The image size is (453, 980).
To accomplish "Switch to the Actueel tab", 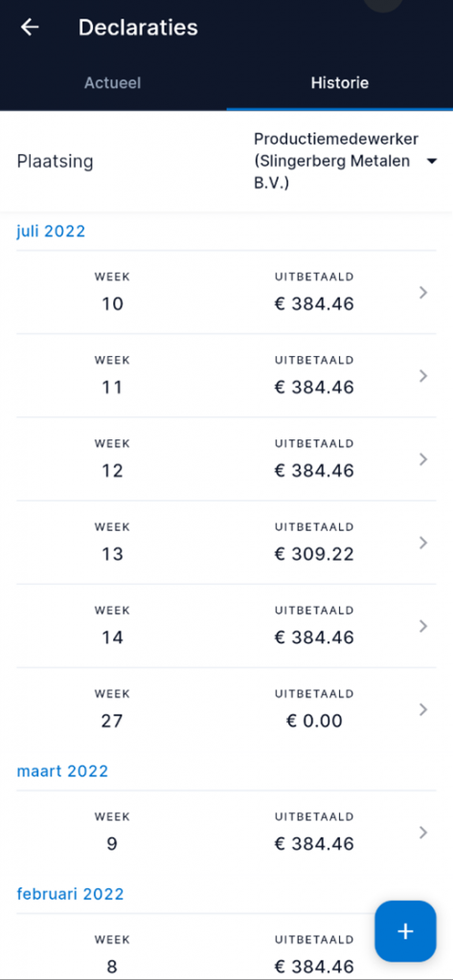I will coord(113,82).
